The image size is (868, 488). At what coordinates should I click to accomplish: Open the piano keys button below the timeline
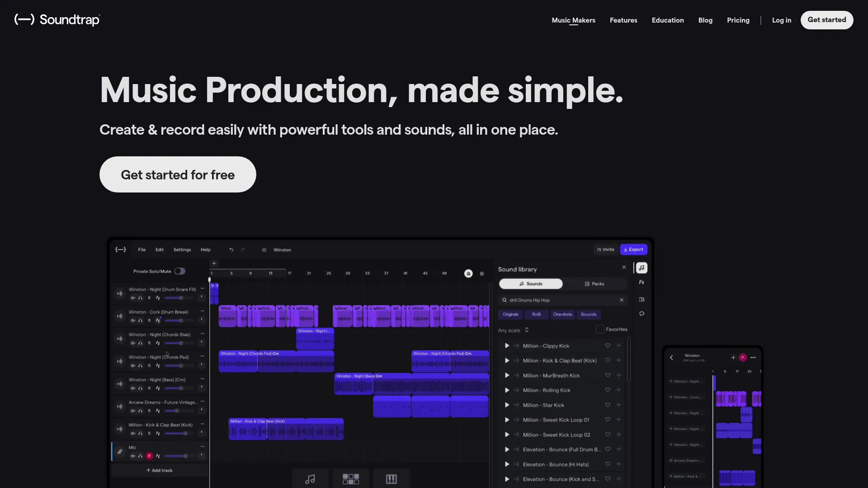click(x=392, y=479)
